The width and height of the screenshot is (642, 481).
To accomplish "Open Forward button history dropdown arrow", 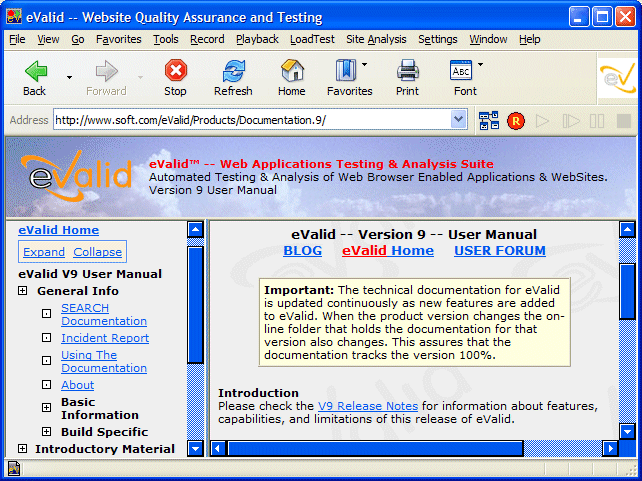I will [140, 77].
